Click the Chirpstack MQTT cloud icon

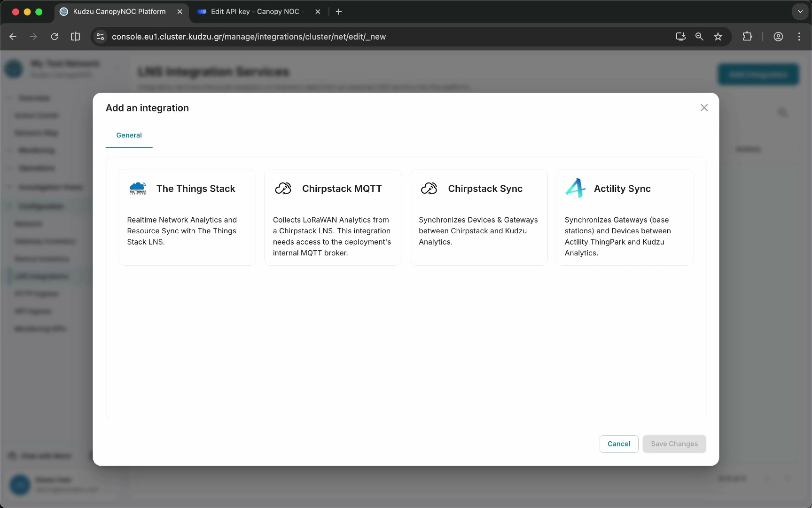pyautogui.click(x=283, y=188)
